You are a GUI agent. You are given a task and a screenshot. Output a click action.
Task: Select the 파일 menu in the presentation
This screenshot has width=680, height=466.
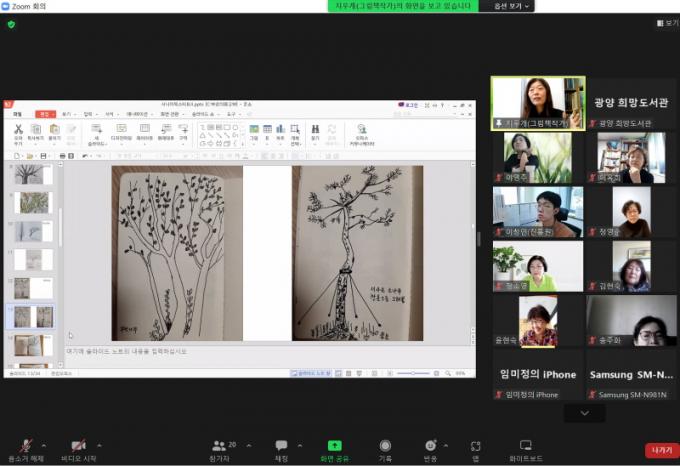[x=17, y=114]
